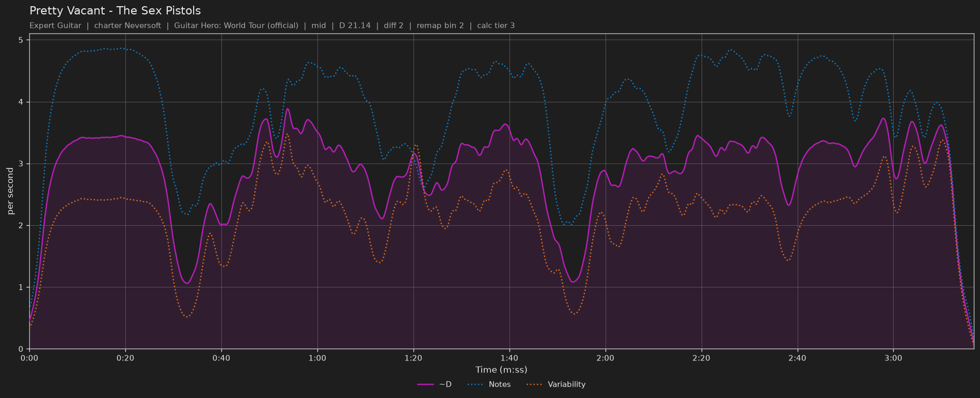Click the 'mid' subtitle entry

coord(319,26)
